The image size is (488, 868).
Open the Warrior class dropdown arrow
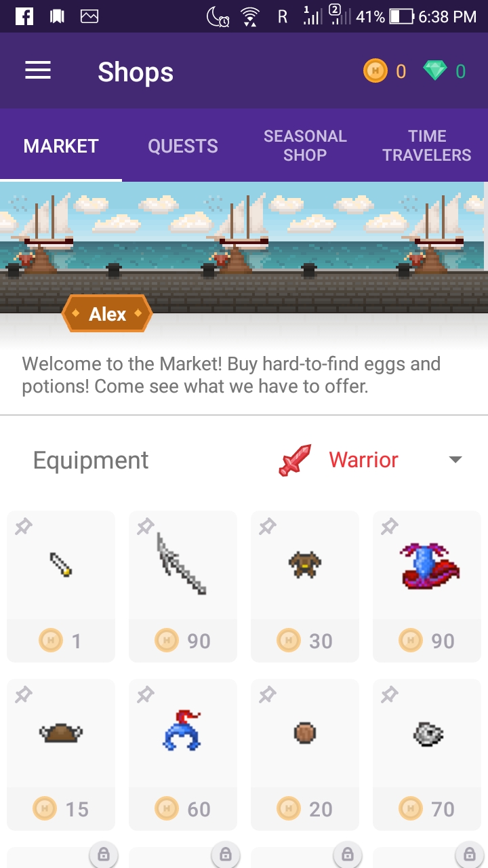[x=455, y=460]
